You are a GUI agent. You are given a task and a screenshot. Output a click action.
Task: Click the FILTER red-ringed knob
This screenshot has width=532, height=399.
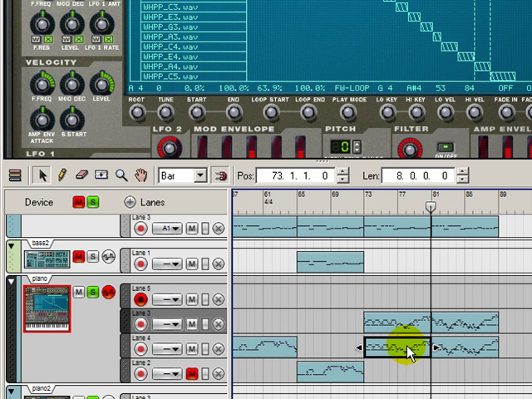pyautogui.click(x=410, y=149)
